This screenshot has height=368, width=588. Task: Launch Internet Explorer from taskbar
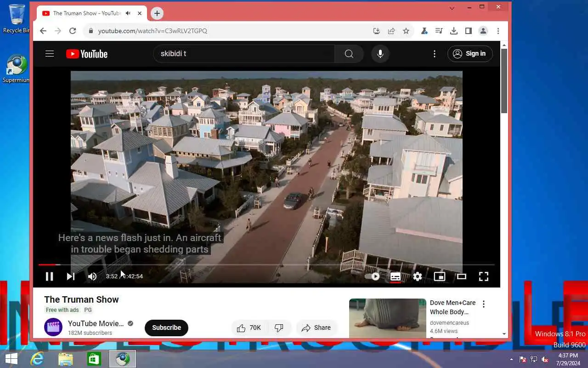pos(37,359)
